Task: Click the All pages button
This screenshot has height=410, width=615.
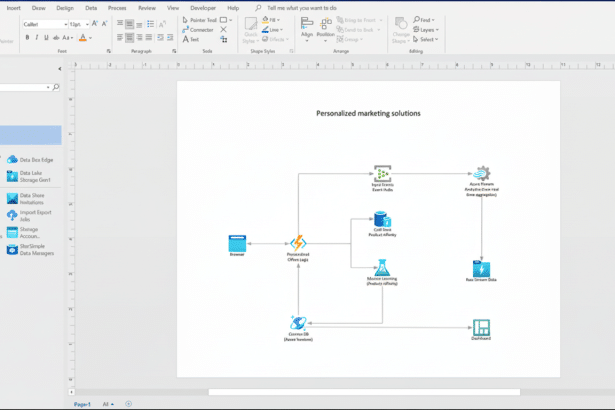Action: pos(108,404)
